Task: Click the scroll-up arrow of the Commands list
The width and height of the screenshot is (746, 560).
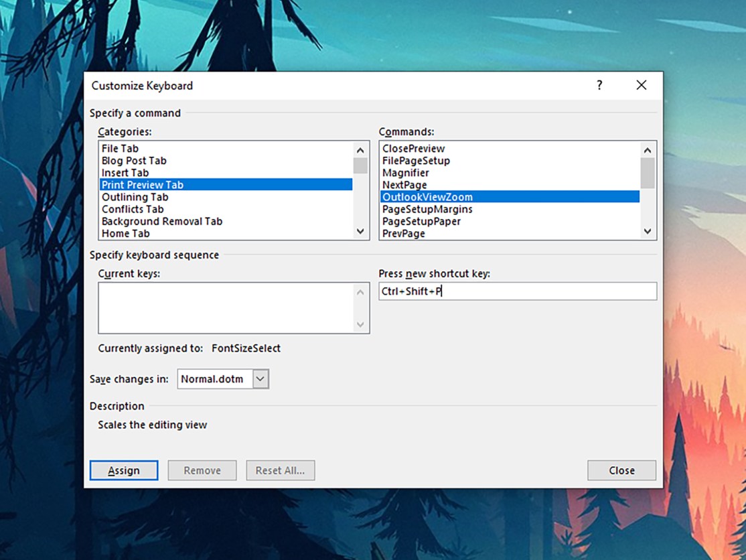Action: tap(647, 149)
